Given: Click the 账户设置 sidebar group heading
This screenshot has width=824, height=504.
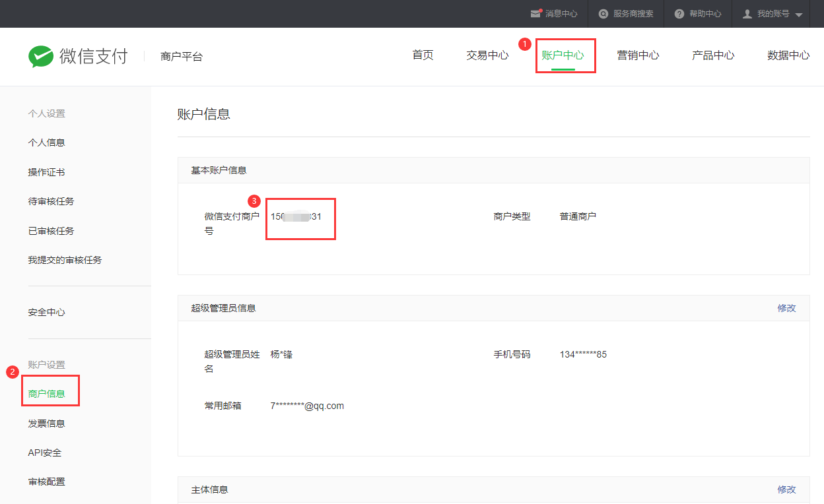Looking at the screenshot, I should 46,365.
